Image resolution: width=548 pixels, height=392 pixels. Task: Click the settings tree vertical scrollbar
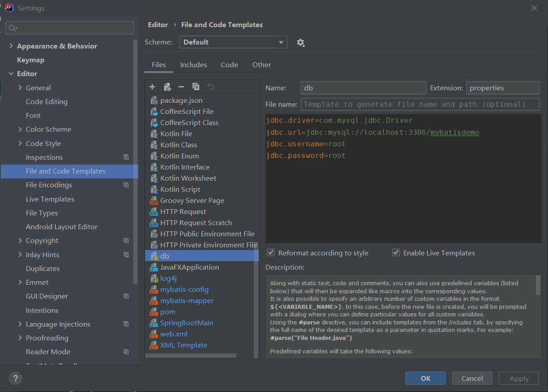(x=136, y=162)
